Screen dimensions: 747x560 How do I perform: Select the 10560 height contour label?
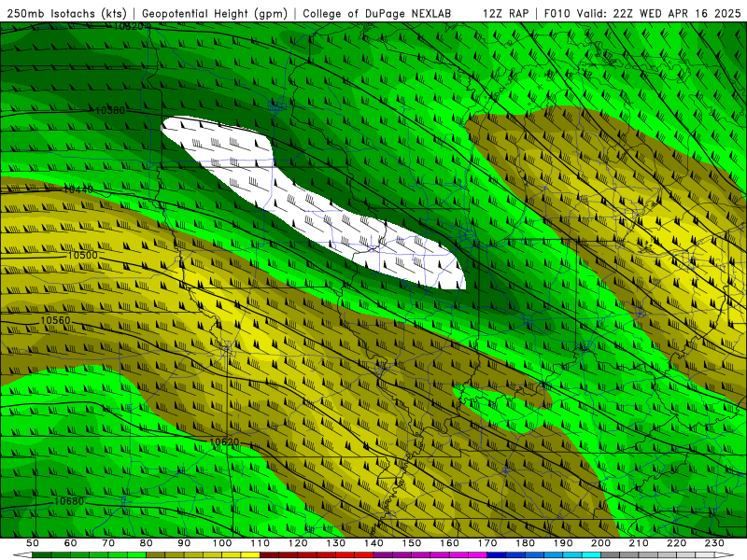55,320
